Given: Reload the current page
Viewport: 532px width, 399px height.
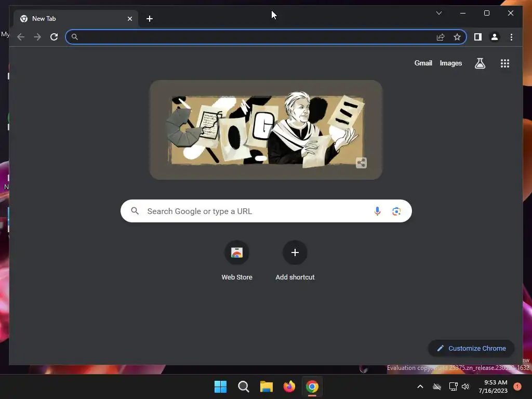Looking at the screenshot, I should 54,37.
